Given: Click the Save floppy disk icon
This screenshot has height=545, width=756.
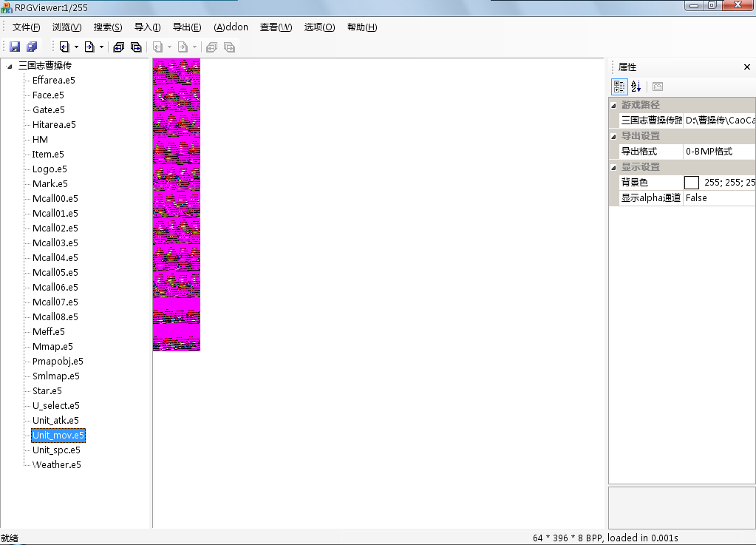Looking at the screenshot, I should pos(15,47).
